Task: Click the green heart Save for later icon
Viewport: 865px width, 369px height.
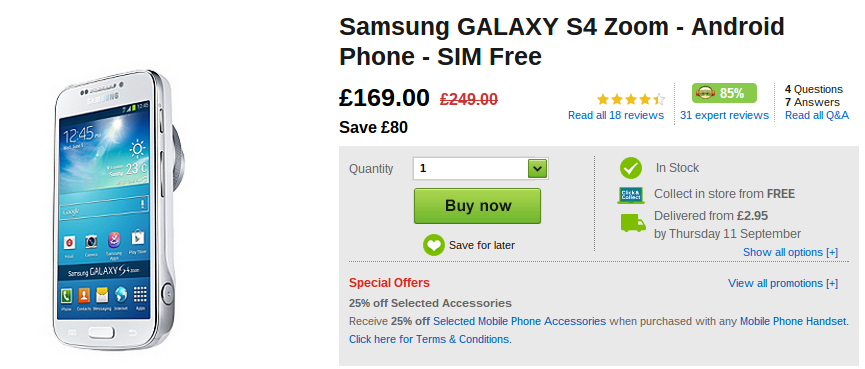Action: [x=434, y=245]
